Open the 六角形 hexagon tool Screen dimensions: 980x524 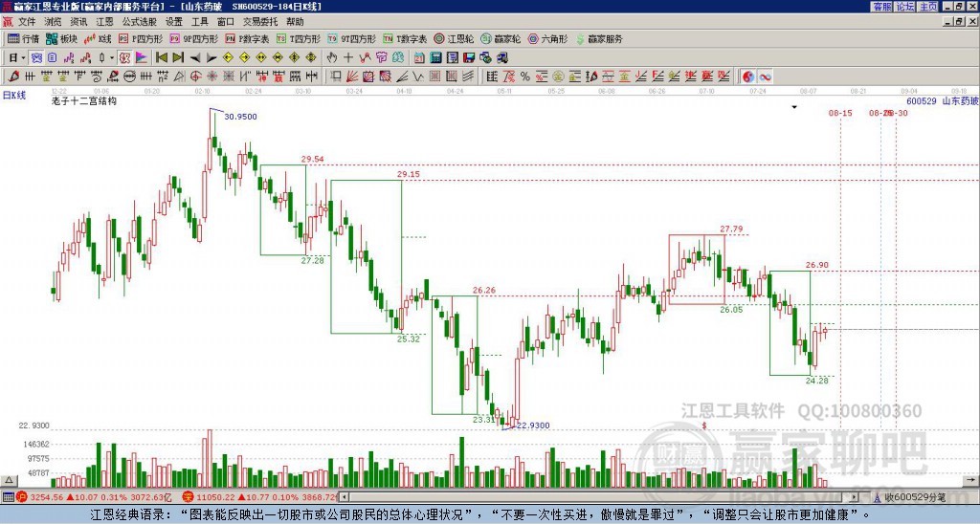(547, 38)
